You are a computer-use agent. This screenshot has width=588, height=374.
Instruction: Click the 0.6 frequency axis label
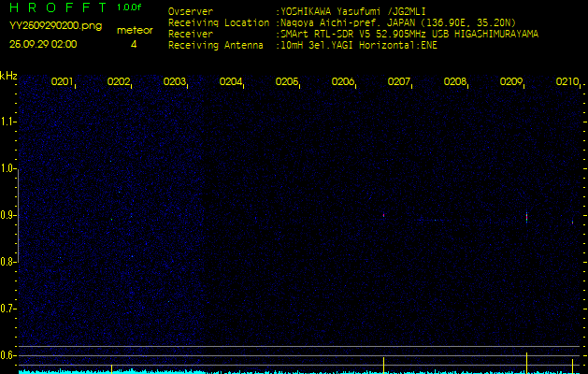(7, 355)
